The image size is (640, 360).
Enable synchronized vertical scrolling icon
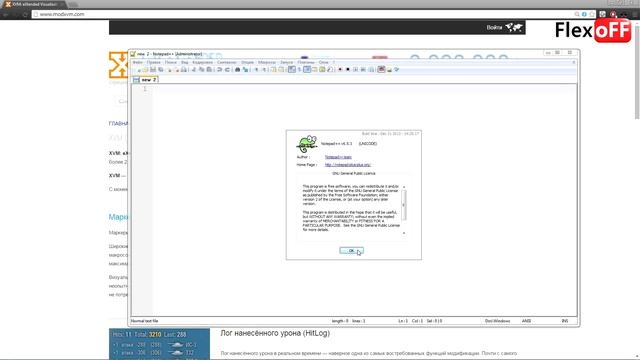point(273,70)
